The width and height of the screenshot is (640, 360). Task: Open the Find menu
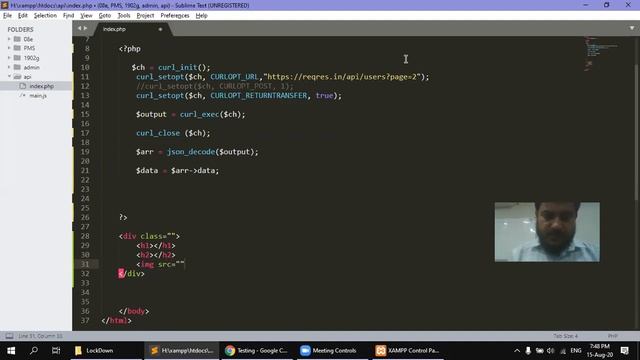(68, 16)
